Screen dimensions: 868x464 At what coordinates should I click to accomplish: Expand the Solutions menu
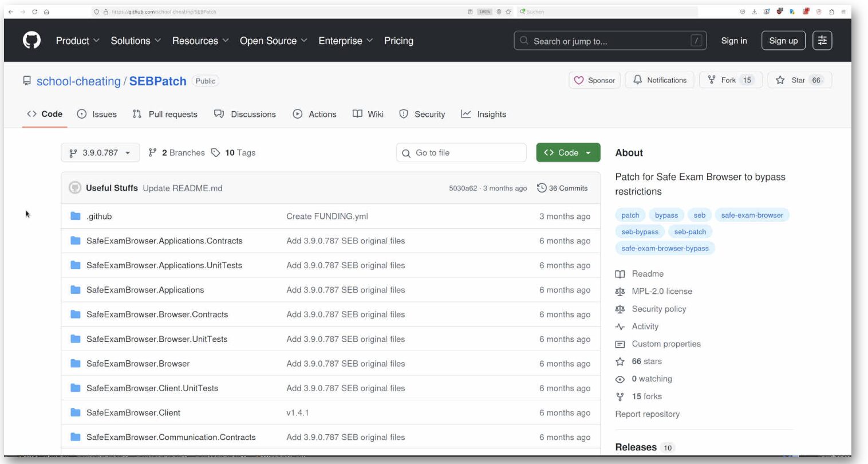pos(136,41)
